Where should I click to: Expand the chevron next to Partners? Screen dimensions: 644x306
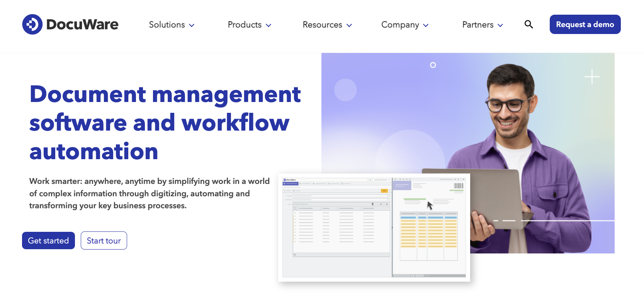pos(500,25)
